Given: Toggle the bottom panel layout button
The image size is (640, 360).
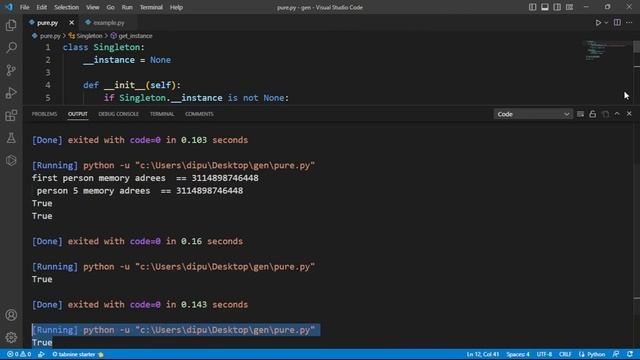Looking at the screenshot, I should 544,7.
